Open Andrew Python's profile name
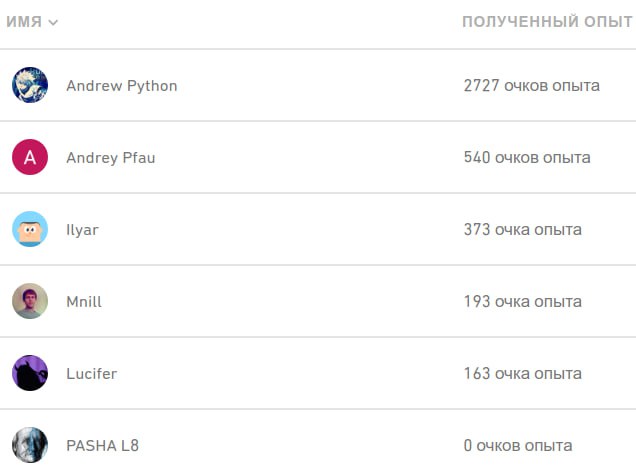The image size is (636, 474). [122, 86]
